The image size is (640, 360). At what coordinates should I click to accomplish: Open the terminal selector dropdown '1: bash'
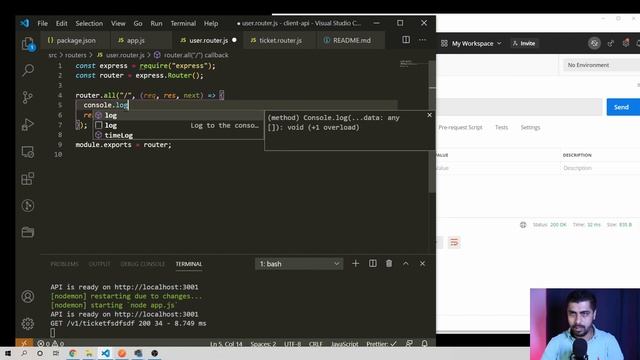click(299, 264)
